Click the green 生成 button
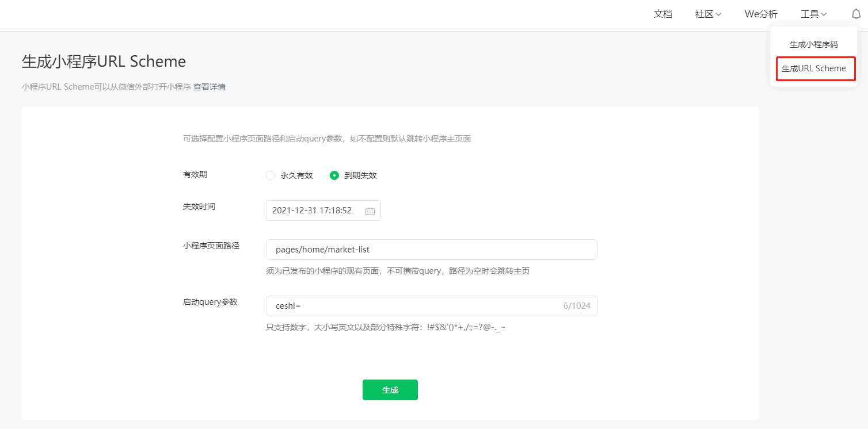 pyautogui.click(x=390, y=390)
